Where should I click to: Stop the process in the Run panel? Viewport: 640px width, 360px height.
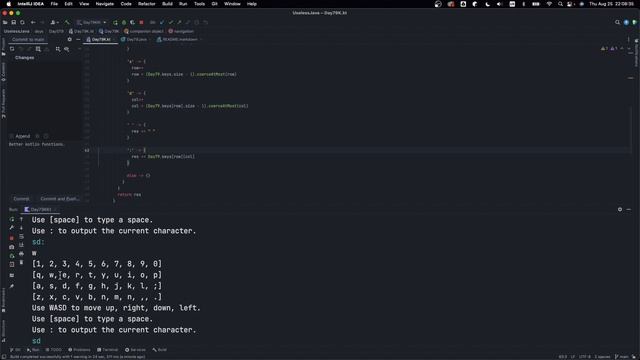click(11, 238)
